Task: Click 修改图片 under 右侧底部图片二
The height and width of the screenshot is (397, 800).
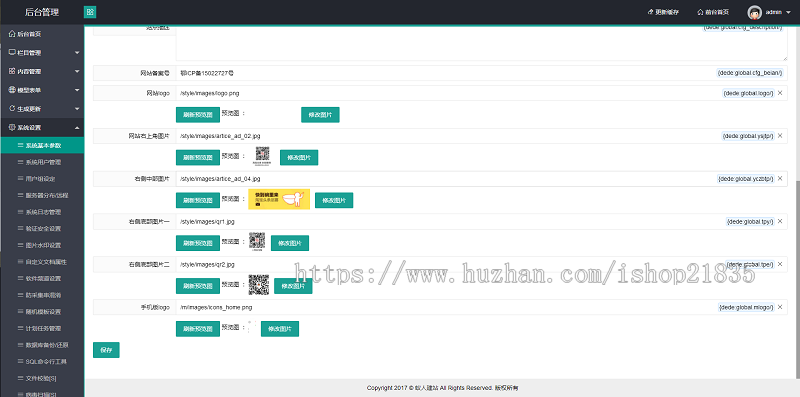Action: (x=293, y=286)
